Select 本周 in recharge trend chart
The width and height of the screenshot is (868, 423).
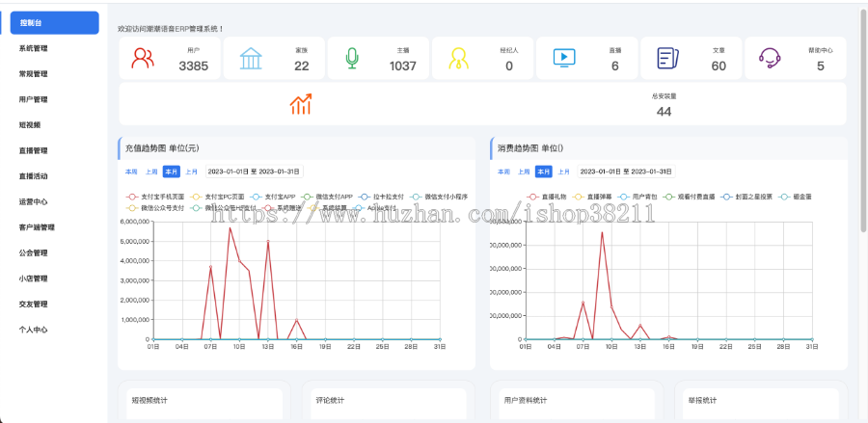point(131,172)
